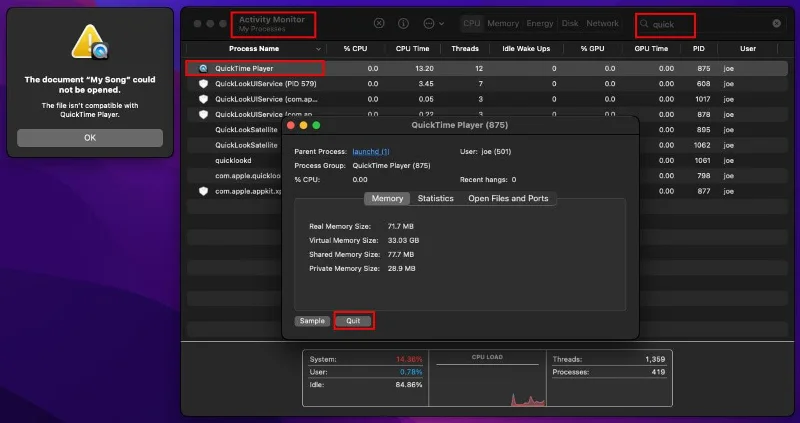Viewport: 800px width, 423px height.
Task: Select the Disk tab
Action: tap(570, 23)
